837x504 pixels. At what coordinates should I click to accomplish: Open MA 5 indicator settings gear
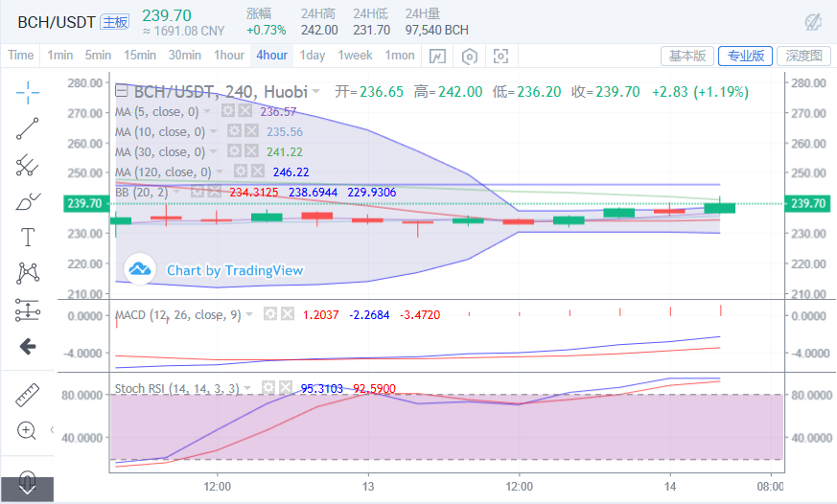click(x=228, y=111)
